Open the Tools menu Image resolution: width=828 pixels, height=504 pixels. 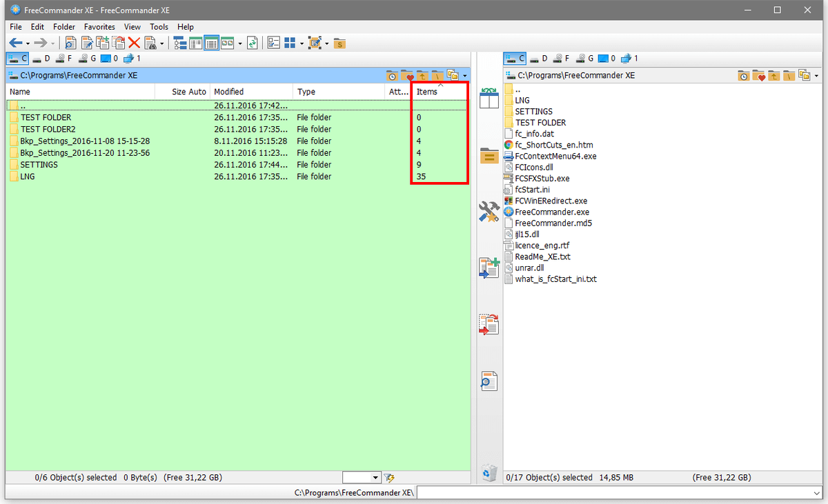click(159, 27)
